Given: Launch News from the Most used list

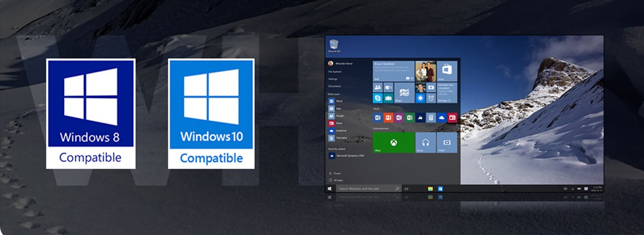Looking at the screenshot, I should [x=335, y=123].
